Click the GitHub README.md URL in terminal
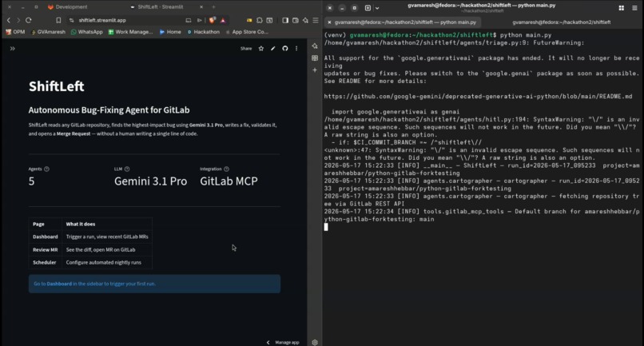 click(478, 97)
